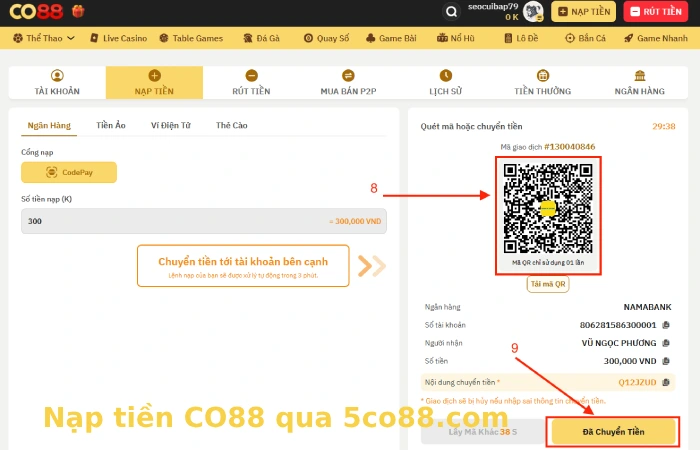Viewport: 700px width, 450px height.
Task: Open the search magnifier icon
Action: click(451, 12)
